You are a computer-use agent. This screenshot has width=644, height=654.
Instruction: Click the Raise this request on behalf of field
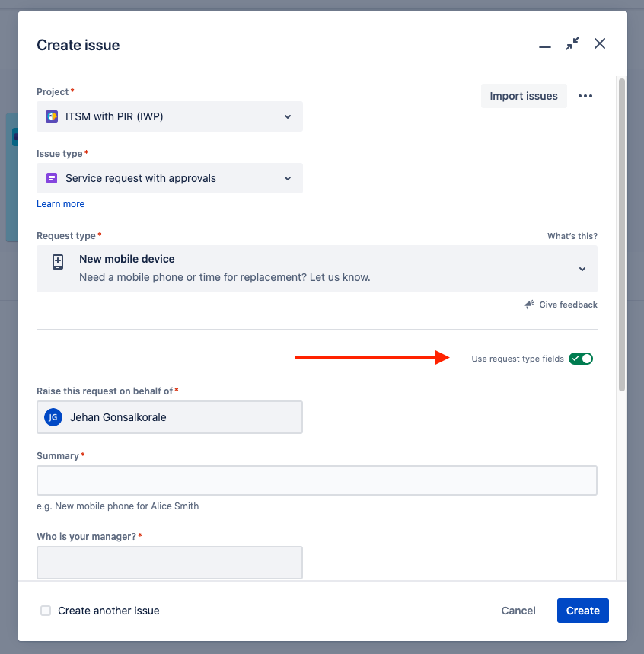coord(170,417)
